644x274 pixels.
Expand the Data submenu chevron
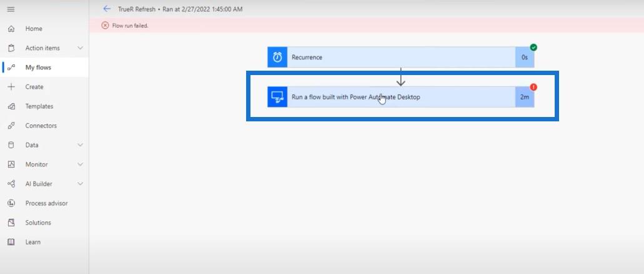tap(80, 145)
